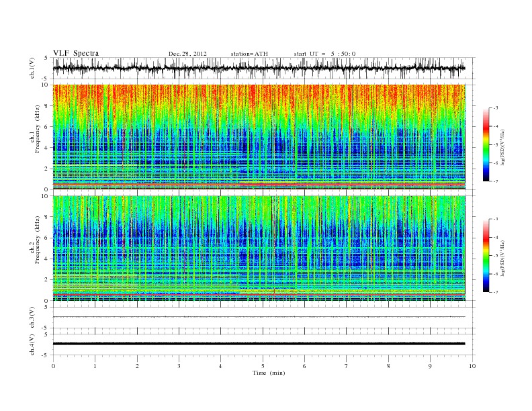Click the ch.4 voltage waveform trace
This screenshot has height=411, width=532.
click(x=259, y=344)
